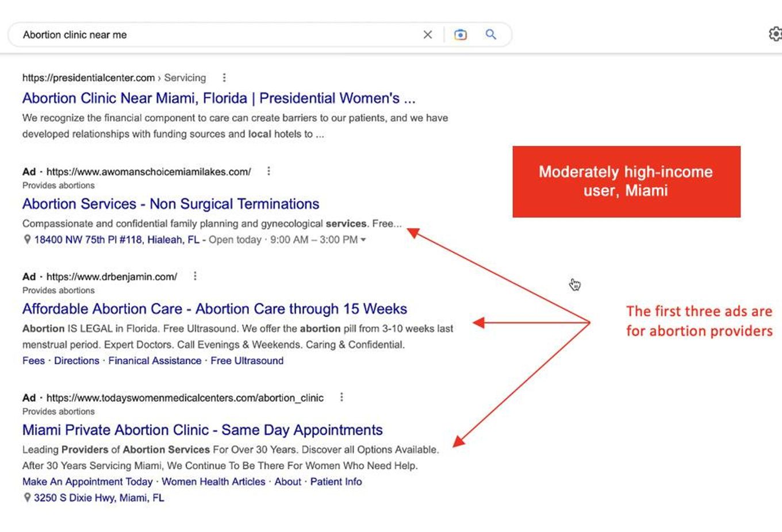This screenshot has height=532, width=782.
Task: Click the todayswomenmedicalcenters.com/abortion_clinic URL
Action: (x=185, y=398)
